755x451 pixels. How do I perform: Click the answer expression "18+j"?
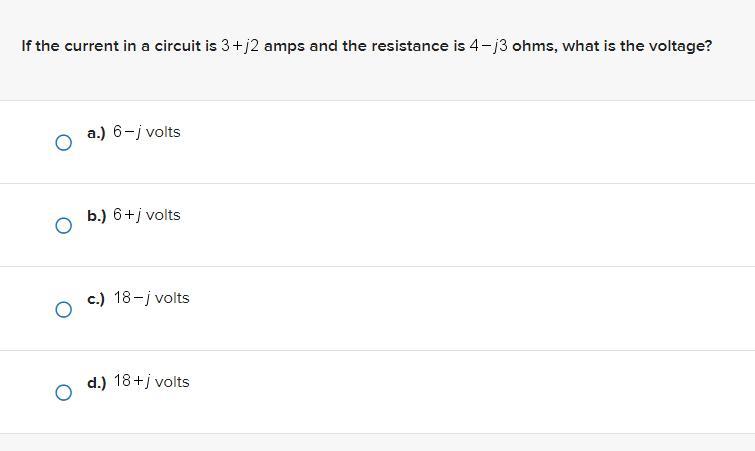click(x=131, y=381)
